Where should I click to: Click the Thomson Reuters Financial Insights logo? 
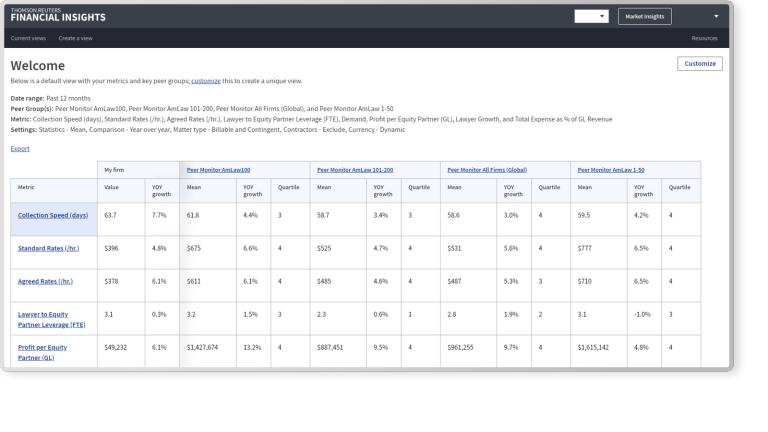(x=57, y=16)
